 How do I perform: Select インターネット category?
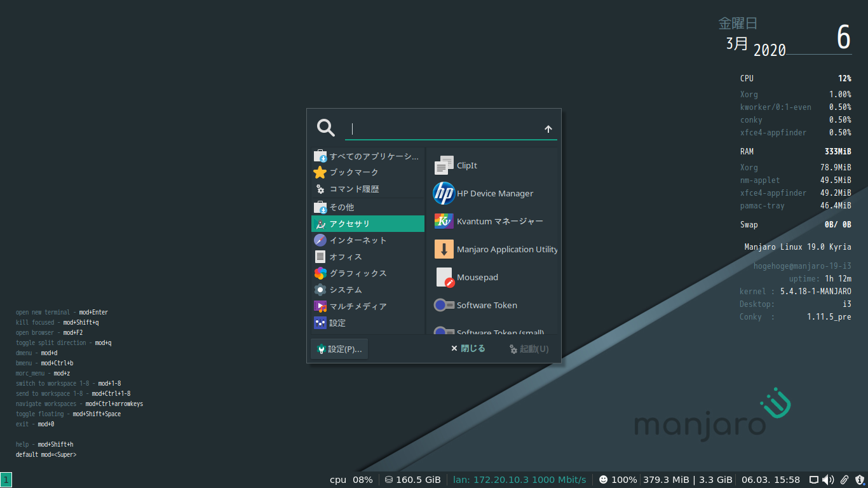coord(367,240)
